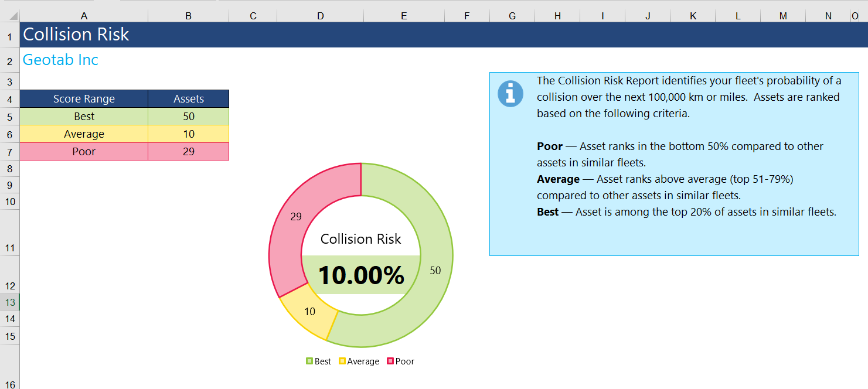The width and height of the screenshot is (868, 389).
Task: Click the 10.00% value in the chart center
Action: 362,275
